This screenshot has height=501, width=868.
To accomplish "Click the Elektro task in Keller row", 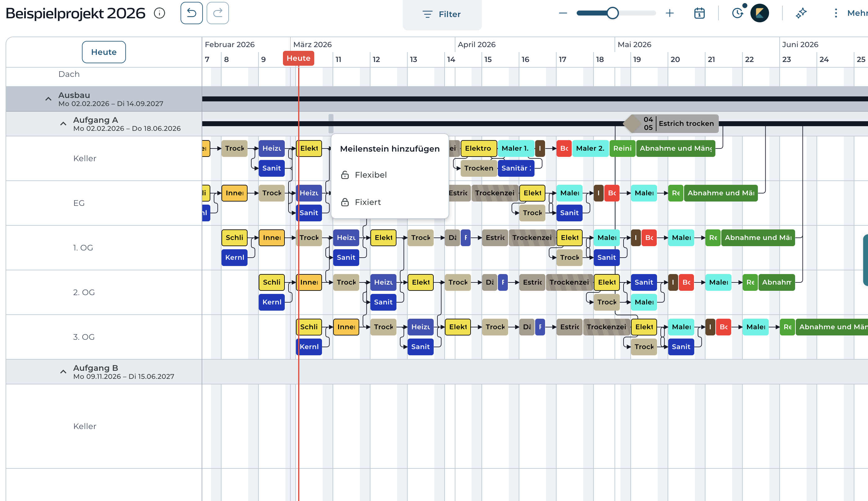I will click(479, 148).
